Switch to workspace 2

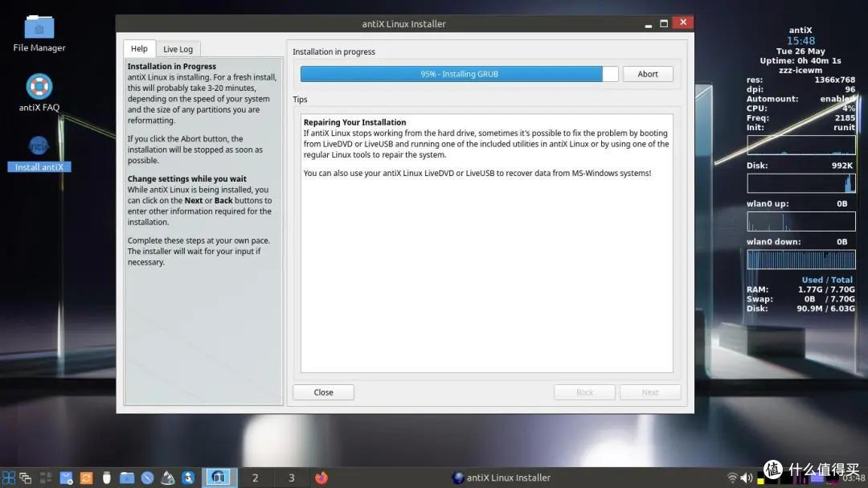256,478
